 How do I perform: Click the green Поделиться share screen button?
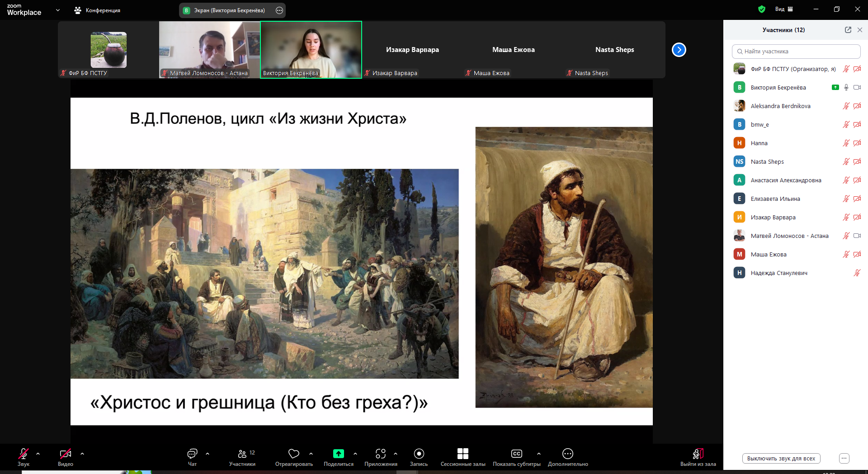point(339,457)
